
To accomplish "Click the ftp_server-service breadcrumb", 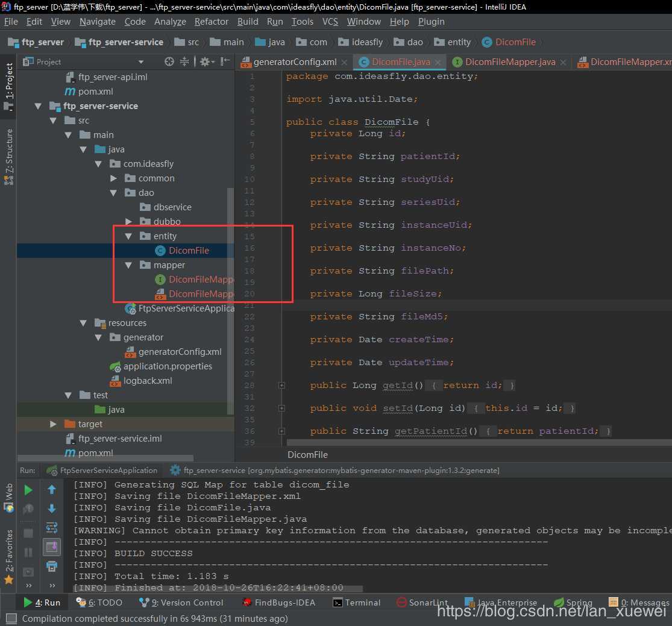I will click(x=119, y=42).
